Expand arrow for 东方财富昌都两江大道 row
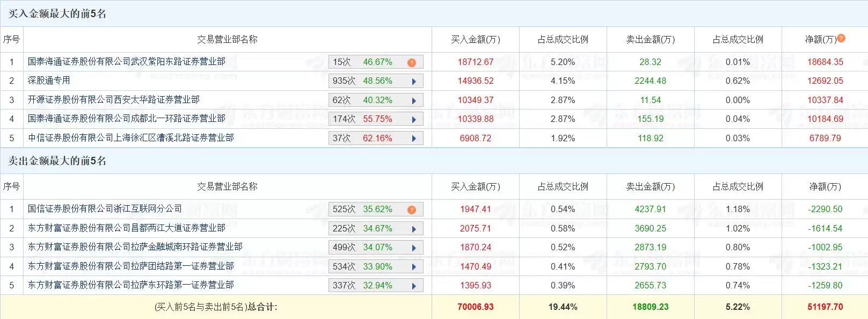 pos(414,229)
